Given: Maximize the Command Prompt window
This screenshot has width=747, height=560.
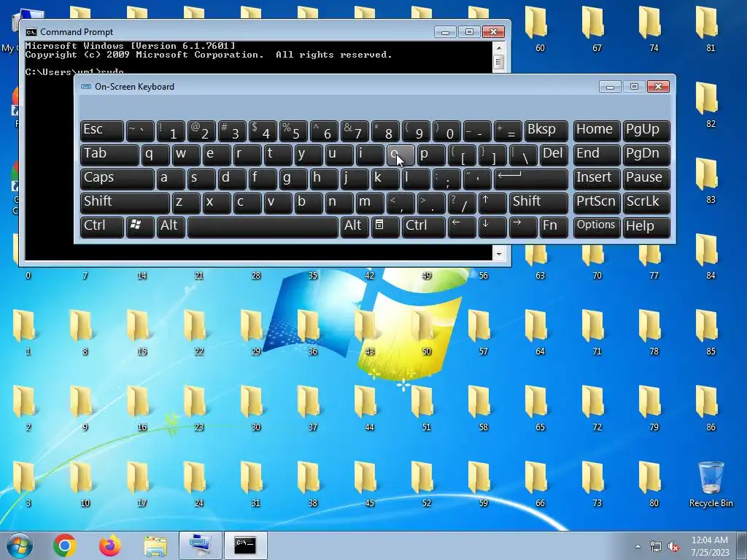Looking at the screenshot, I should [x=469, y=32].
